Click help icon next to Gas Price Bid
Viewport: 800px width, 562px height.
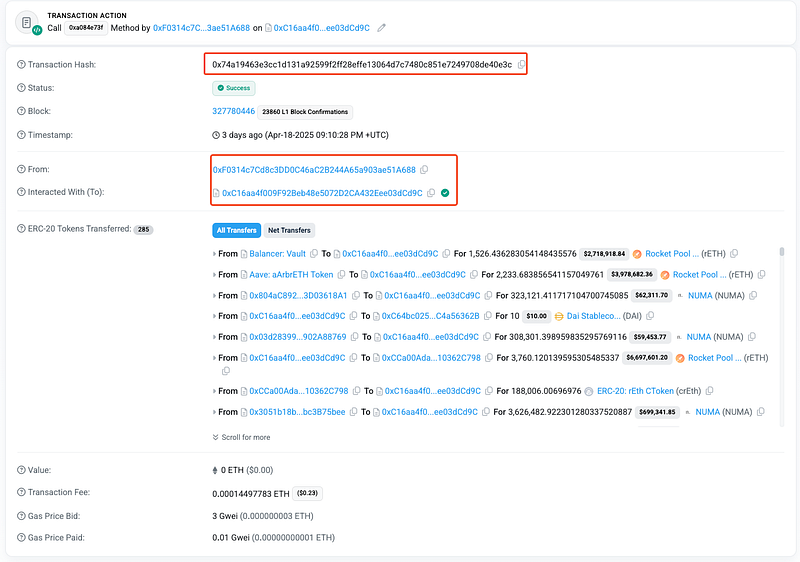tap(21, 516)
